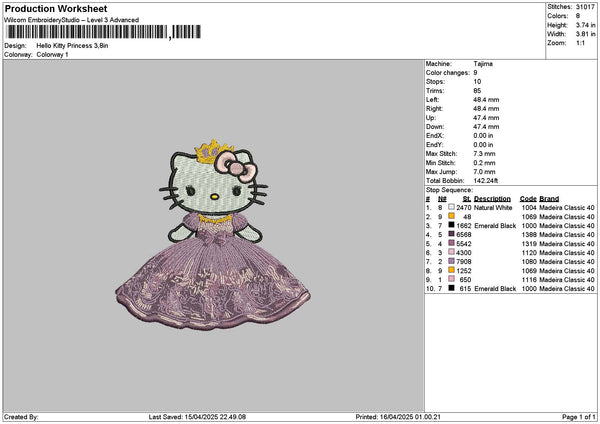This screenshot has height=424, width=600.
Task: Click thread code "1388" in stop 4
Action: pyautogui.click(x=529, y=235)
